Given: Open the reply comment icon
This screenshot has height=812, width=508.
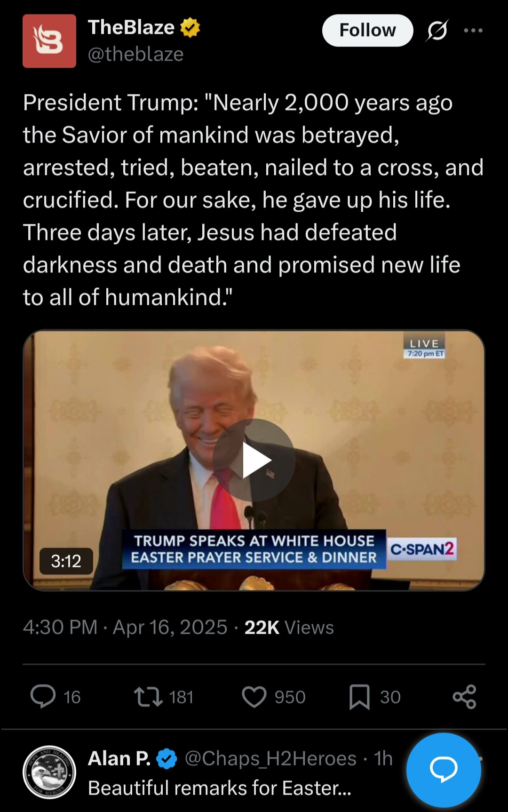Looking at the screenshot, I should pyautogui.click(x=43, y=697).
